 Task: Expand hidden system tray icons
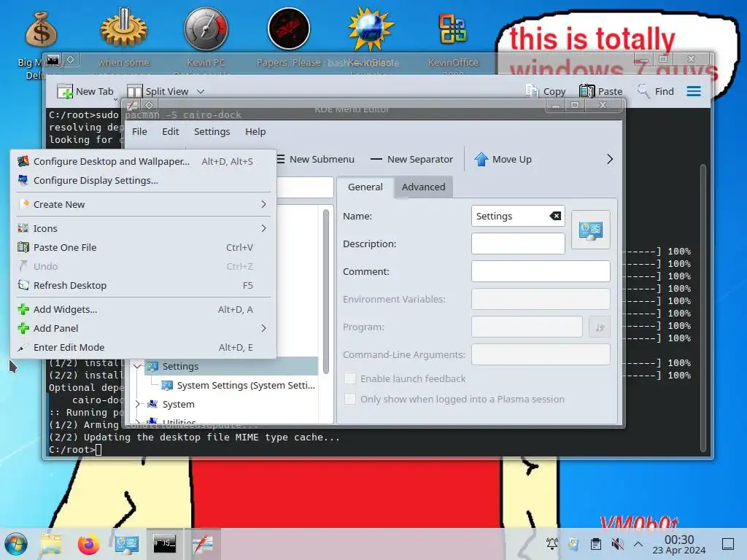click(638, 544)
